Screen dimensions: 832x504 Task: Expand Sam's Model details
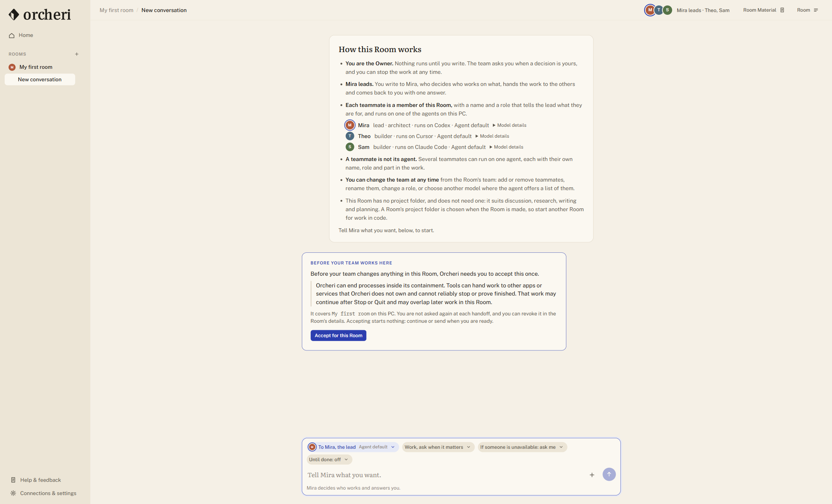506,147
